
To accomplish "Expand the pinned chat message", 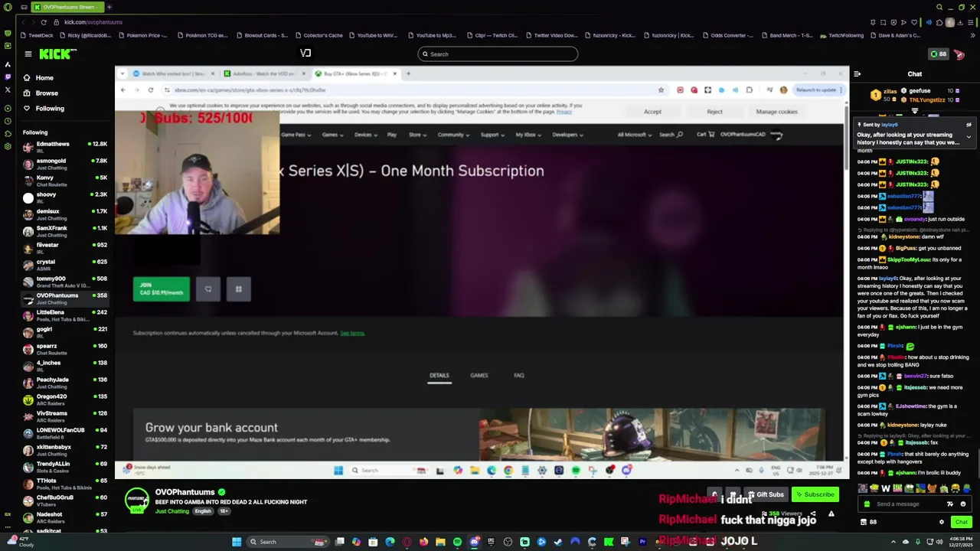I will tap(969, 137).
